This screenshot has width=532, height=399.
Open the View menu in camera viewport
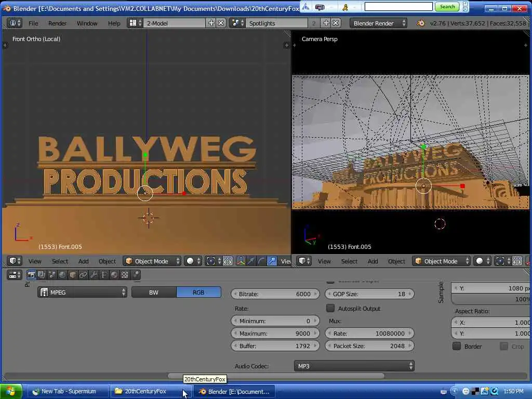tap(324, 261)
